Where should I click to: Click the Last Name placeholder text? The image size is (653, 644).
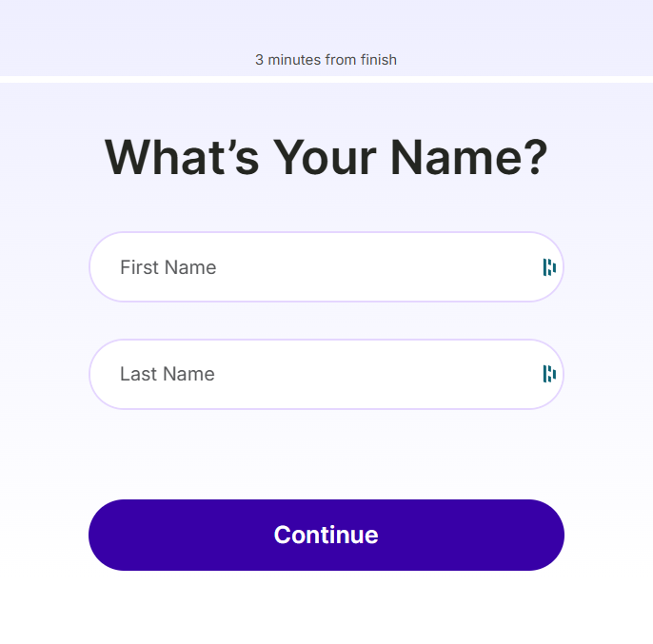(x=167, y=374)
